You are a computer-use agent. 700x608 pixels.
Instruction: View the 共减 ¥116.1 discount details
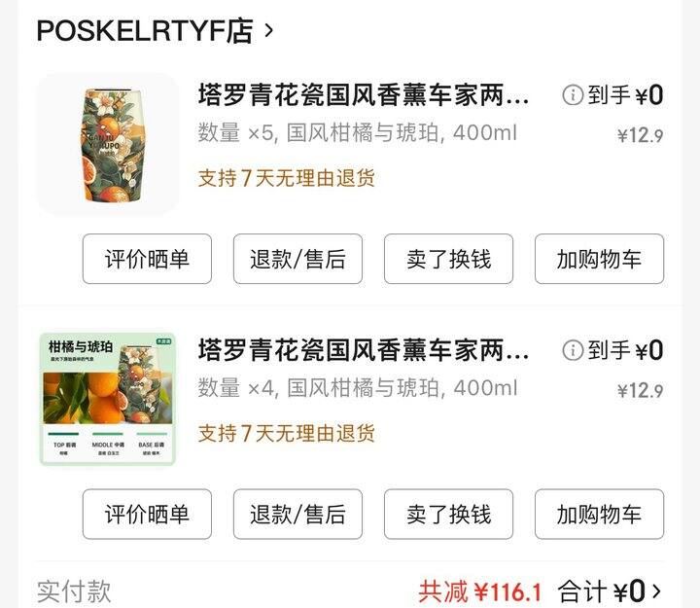point(480,591)
